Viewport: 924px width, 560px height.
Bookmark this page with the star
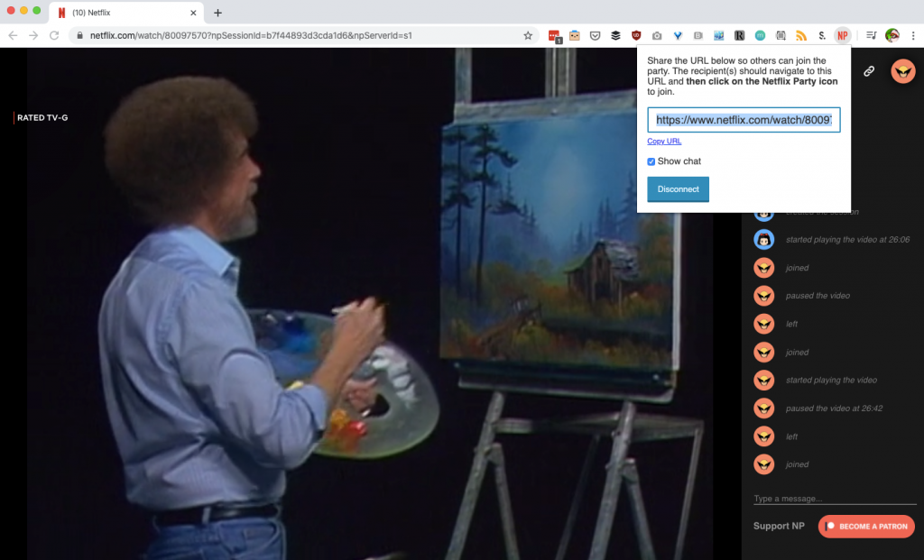(528, 36)
